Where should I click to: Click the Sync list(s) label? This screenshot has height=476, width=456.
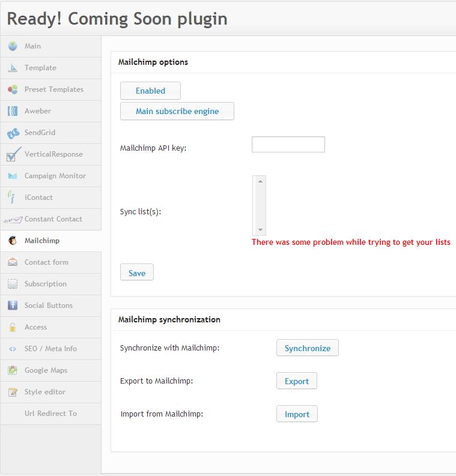pos(141,212)
